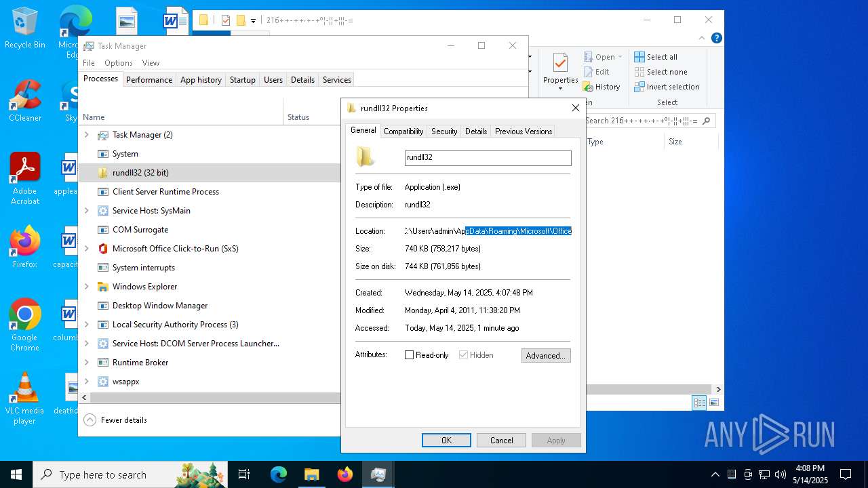Expand Service Host: DCOM Server row

click(x=86, y=344)
